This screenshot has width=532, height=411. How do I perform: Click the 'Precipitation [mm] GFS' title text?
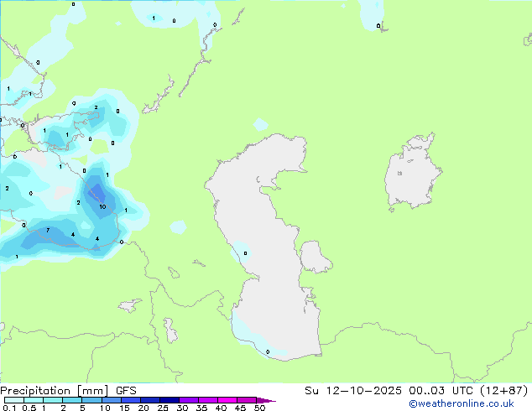coord(68,391)
